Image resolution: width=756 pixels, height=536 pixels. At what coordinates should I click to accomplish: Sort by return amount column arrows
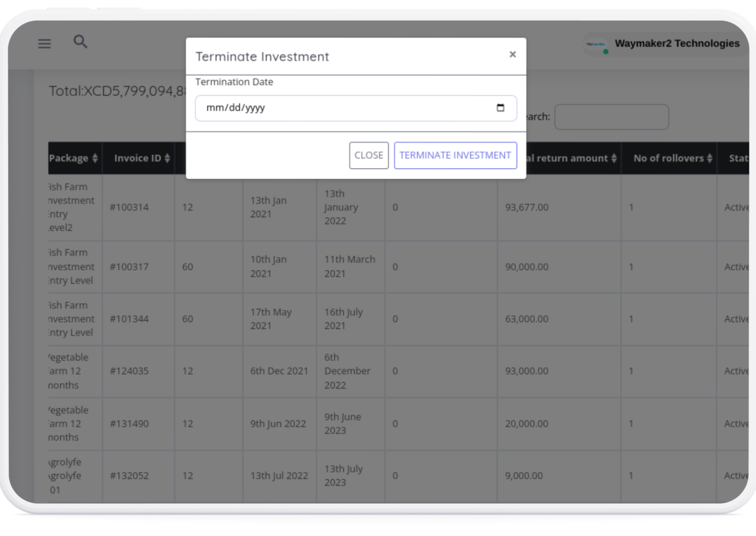tap(614, 158)
